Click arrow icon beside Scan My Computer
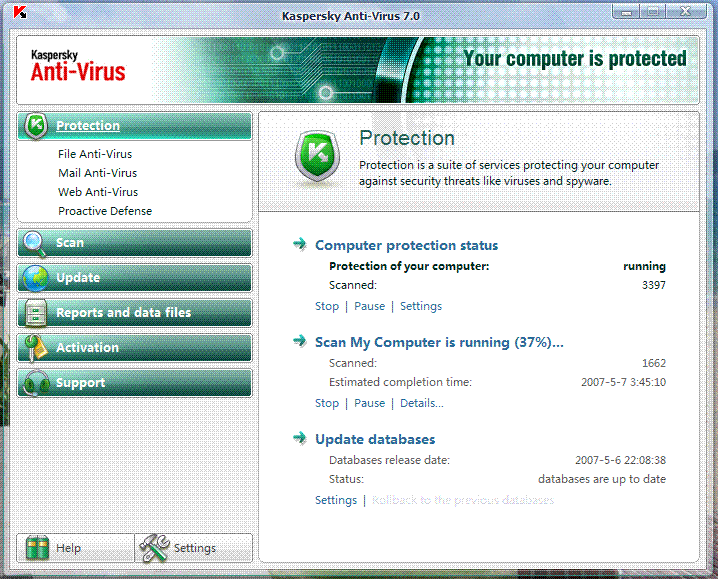The image size is (718, 579). point(300,341)
